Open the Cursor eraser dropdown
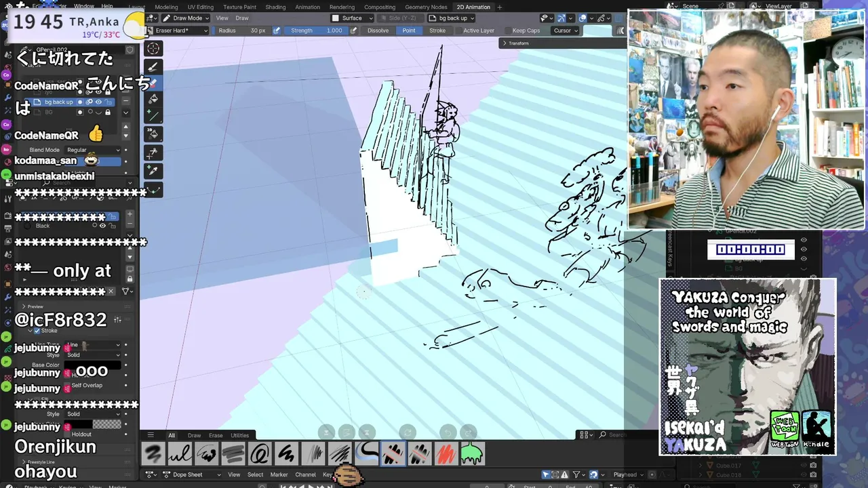Viewport: 868px width, 488px height. 566,30
